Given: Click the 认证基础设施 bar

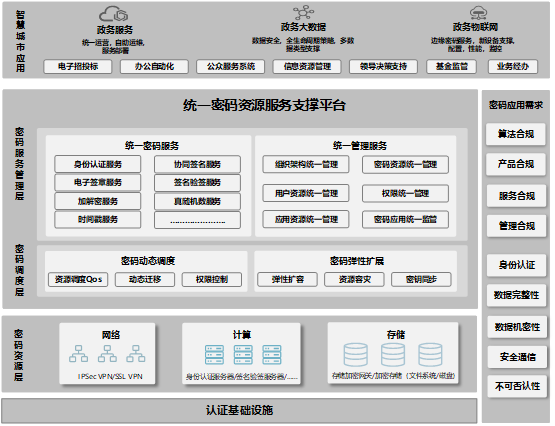Looking at the screenshot, I should click(239, 410).
